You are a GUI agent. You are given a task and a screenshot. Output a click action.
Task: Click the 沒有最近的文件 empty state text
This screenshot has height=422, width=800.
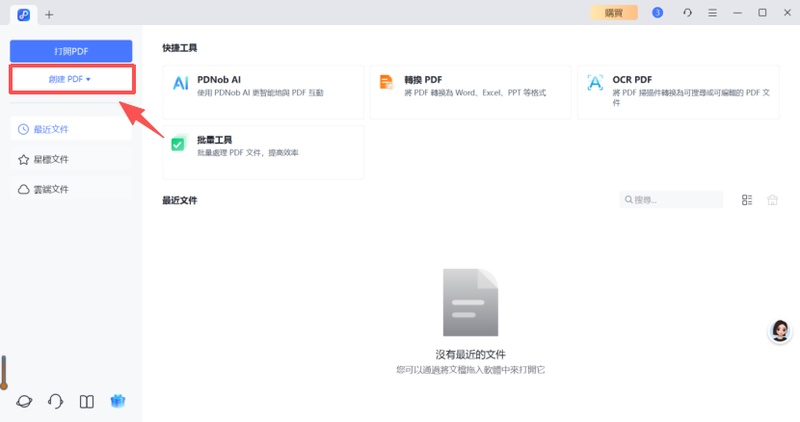pos(470,354)
